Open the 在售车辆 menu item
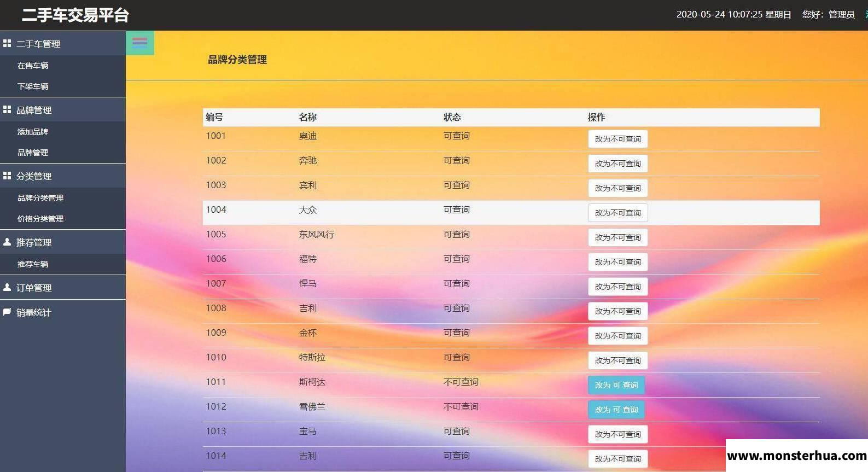This screenshot has height=472, width=868. tap(33, 66)
